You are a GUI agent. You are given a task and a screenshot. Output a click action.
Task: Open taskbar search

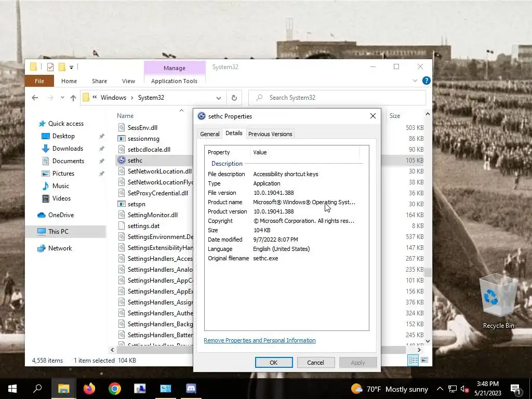click(37, 389)
